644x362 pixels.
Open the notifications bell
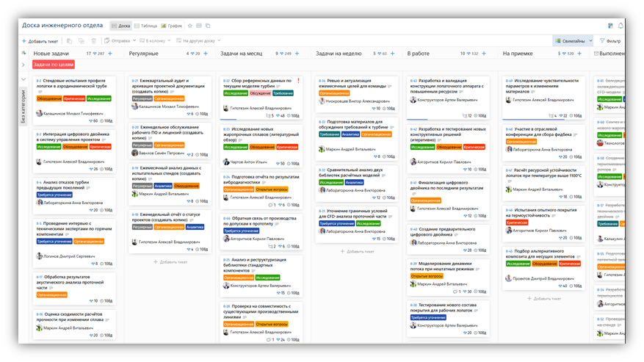[x=621, y=26]
